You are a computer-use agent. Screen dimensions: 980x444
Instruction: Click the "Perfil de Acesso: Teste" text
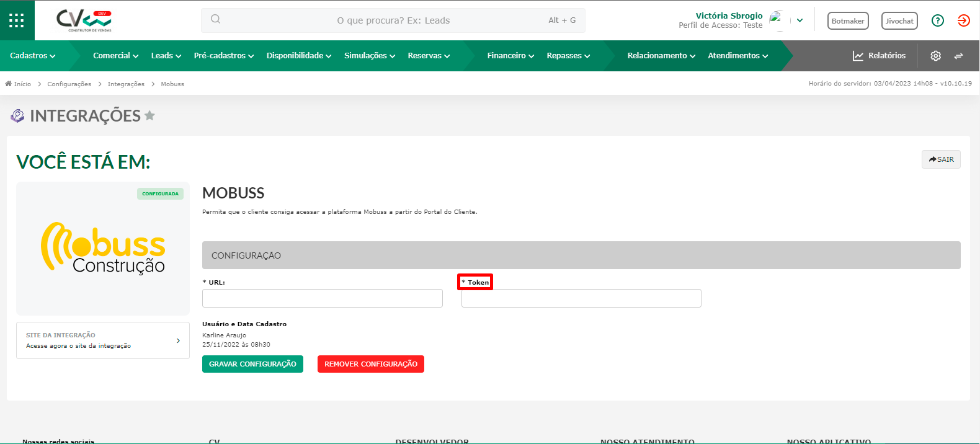click(721, 25)
